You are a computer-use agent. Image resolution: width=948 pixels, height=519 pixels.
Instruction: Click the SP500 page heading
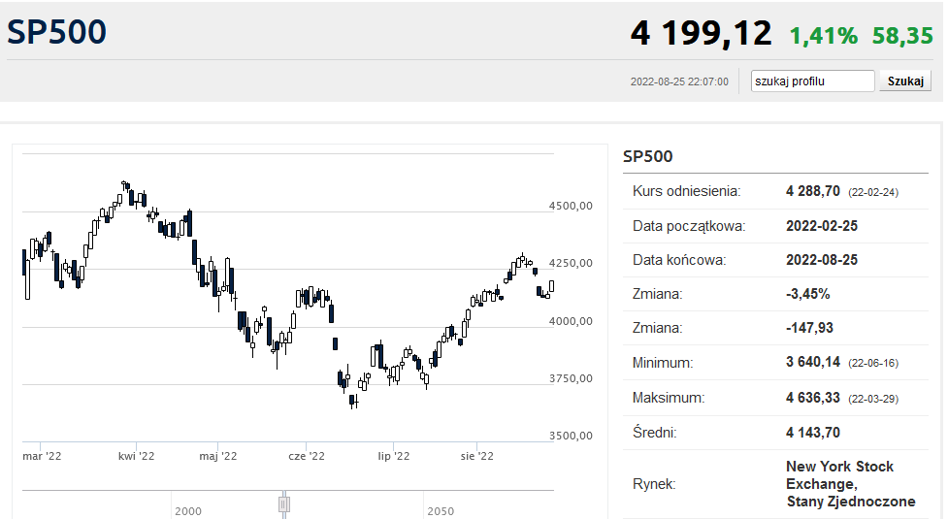coord(57,32)
